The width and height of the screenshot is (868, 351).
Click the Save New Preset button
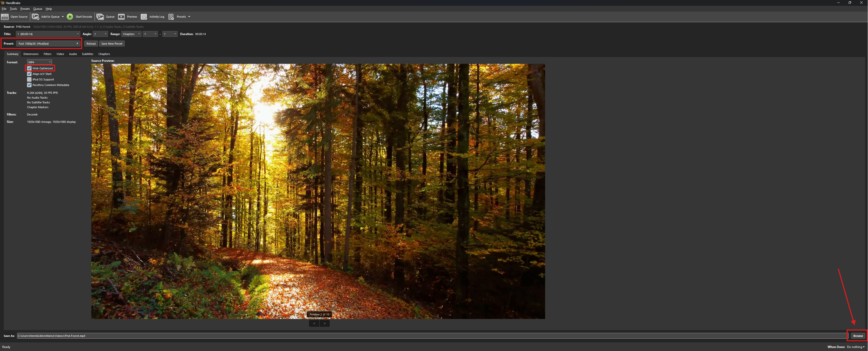click(x=111, y=43)
